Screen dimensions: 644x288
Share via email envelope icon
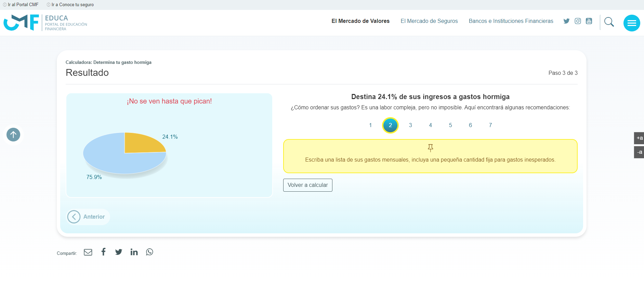(x=88, y=252)
